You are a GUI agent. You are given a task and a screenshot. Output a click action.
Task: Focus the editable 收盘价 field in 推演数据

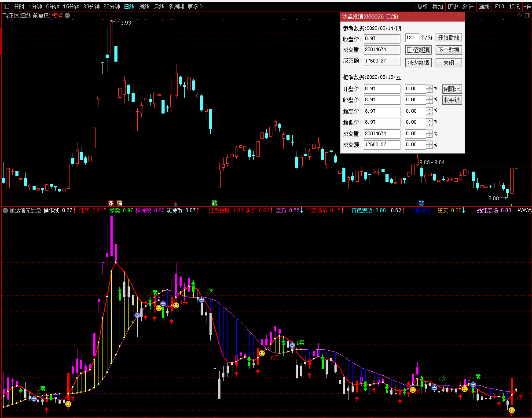click(x=382, y=100)
